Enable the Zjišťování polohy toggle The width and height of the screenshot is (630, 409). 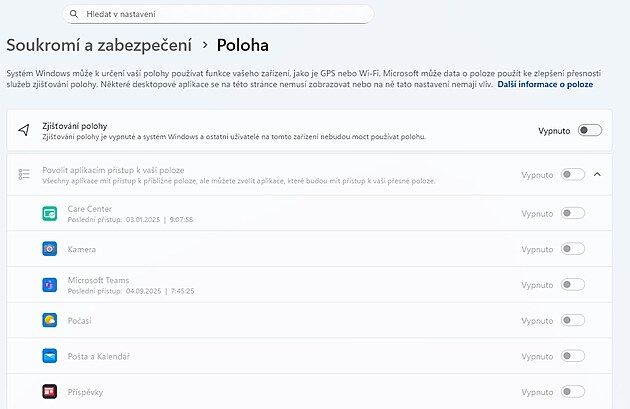point(589,131)
